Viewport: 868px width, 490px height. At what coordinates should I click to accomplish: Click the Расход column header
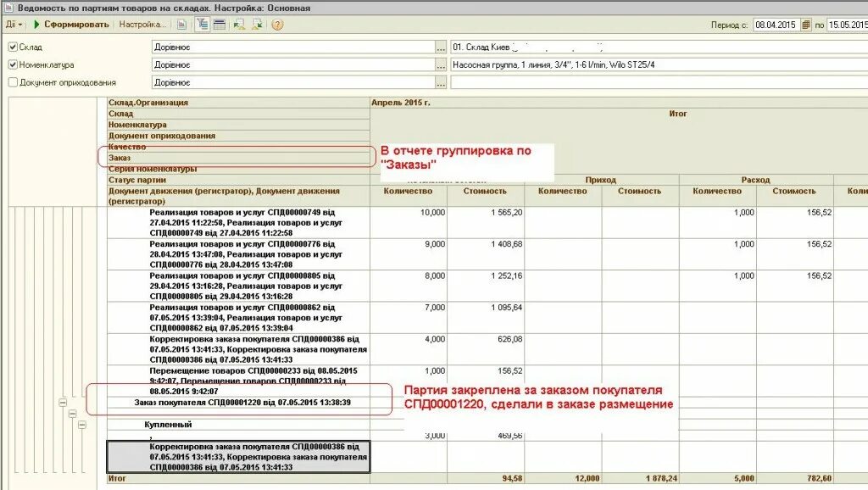pyautogui.click(x=756, y=180)
